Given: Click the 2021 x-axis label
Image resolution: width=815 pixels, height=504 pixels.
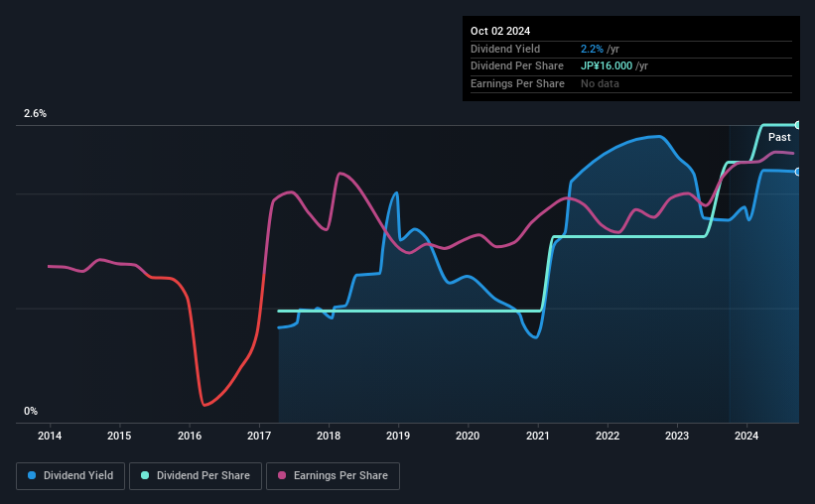Looking at the screenshot, I should 537,436.
